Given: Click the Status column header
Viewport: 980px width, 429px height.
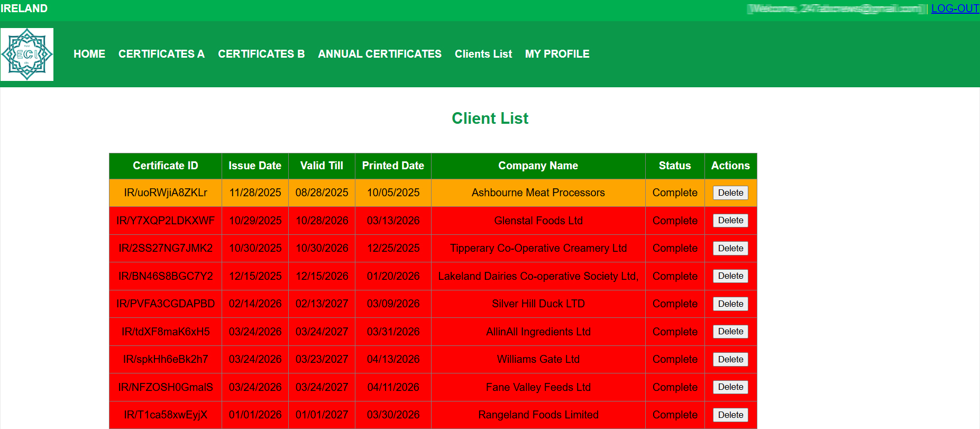Looking at the screenshot, I should 675,166.
